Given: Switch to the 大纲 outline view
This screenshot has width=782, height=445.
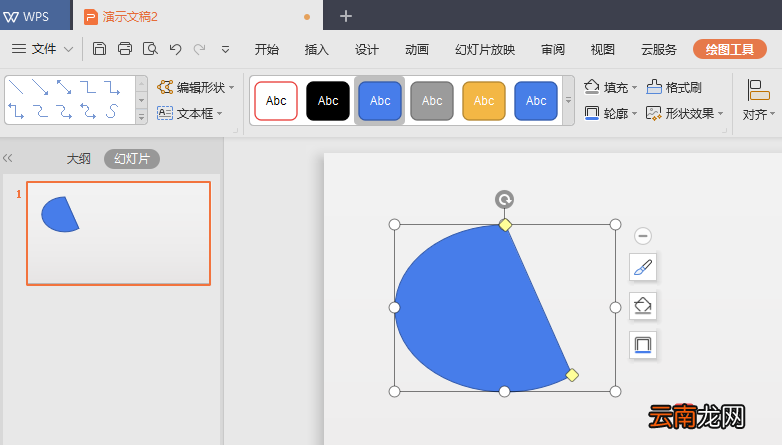Looking at the screenshot, I should 79,159.
